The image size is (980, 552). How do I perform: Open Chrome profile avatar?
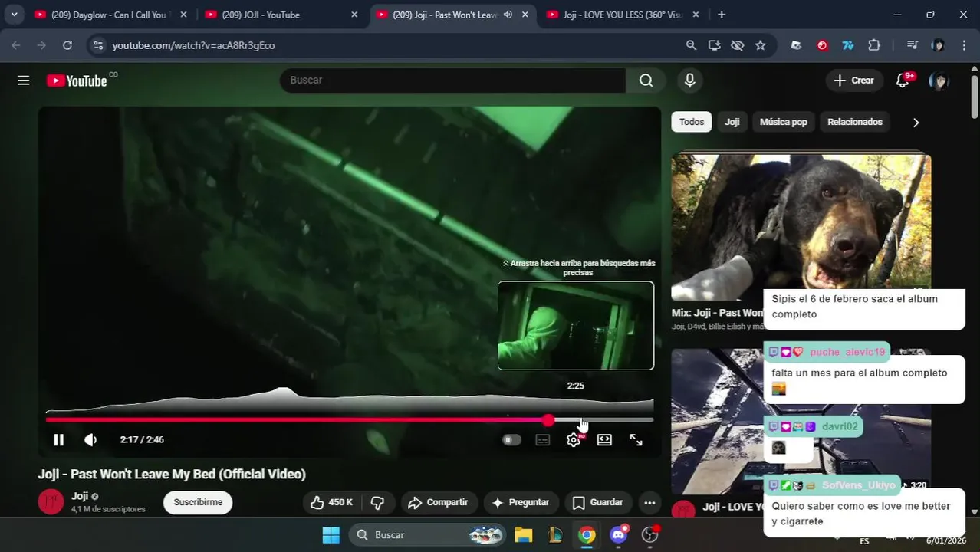coord(938,45)
